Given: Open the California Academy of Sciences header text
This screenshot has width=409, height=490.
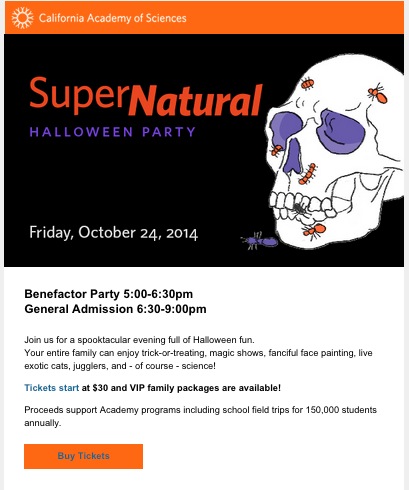Looking at the screenshot, I should point(112,18).
